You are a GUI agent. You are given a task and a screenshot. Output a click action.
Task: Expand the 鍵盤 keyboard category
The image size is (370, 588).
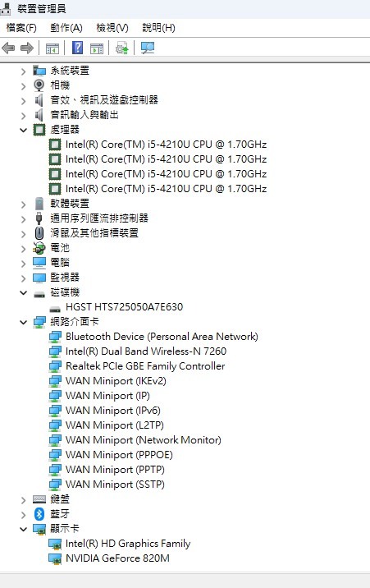click(23, 499)
